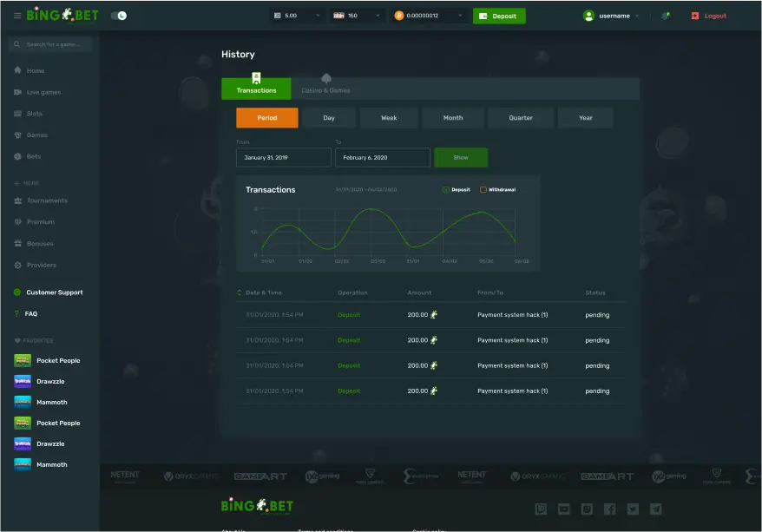Enable the Withdrawal checkbox in chart legend
The height and width of the screenshot is (532, 762).
(x=483, y=189)
